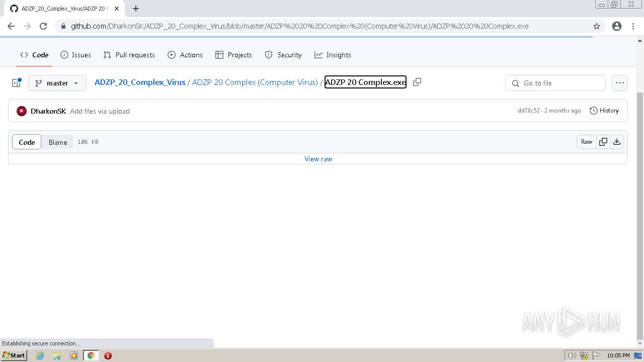Open the DharkonSK author link

click(48, 111)
